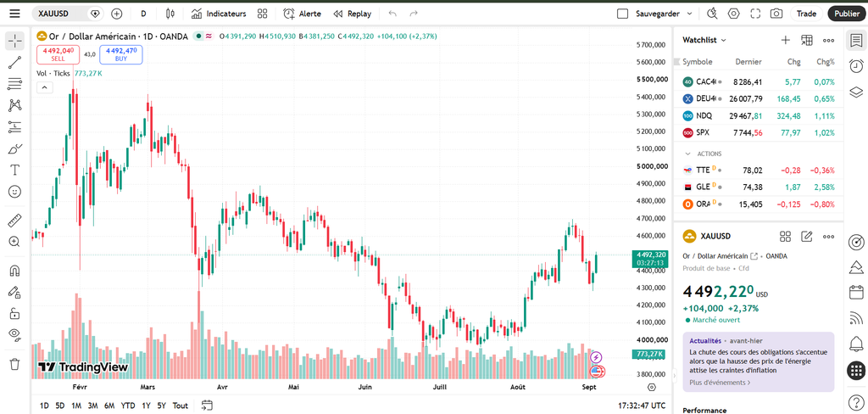Select the 6M time range

point(109,406)
